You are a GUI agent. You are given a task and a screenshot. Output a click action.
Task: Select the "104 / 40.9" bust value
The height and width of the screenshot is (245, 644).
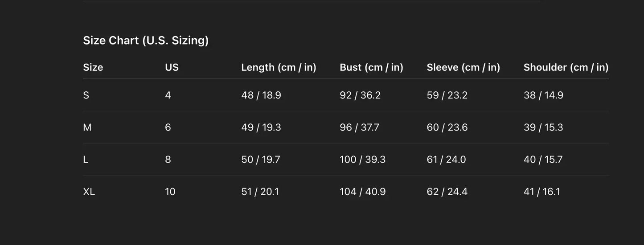(x=362, y=192)
